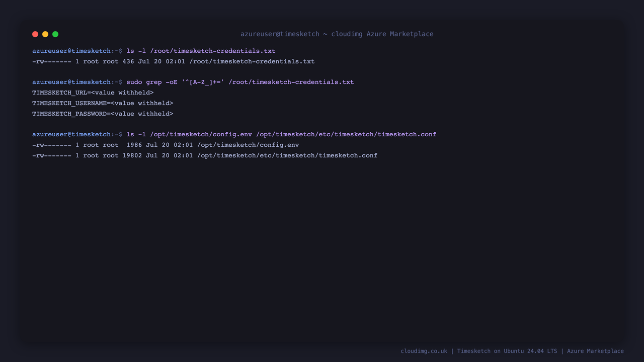Click the 'TIMESKETCH_PASSWORD=<value withheld>' line
Screen dimensions: 644x362
tap(103, 114)
